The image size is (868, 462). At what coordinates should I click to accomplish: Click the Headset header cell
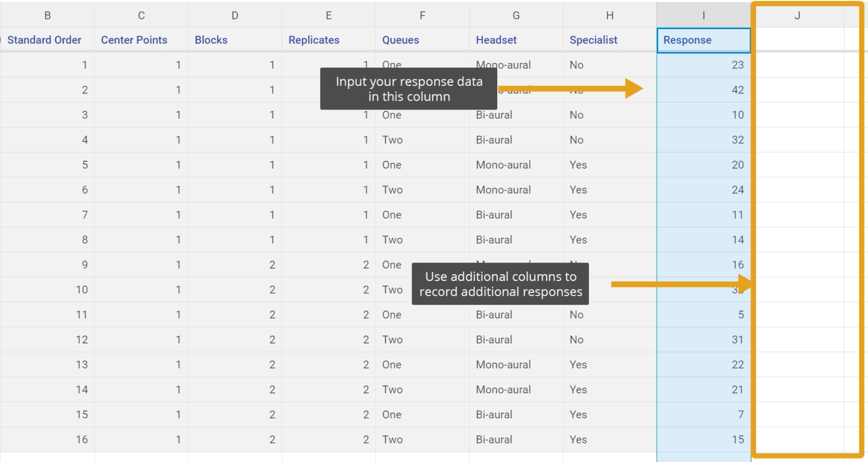click(x=516, y=40)
